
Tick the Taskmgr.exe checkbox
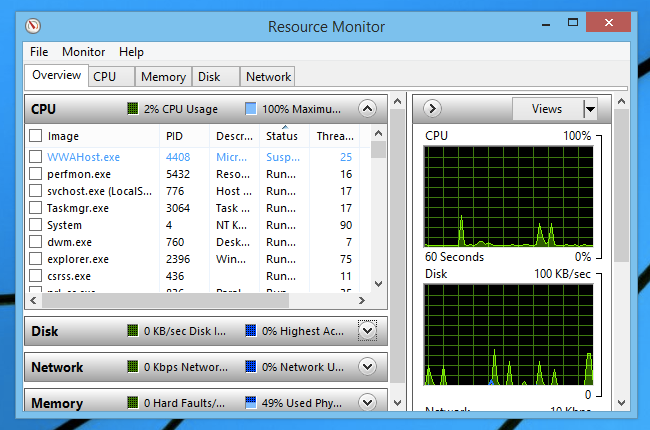click(x=36, y=208)
